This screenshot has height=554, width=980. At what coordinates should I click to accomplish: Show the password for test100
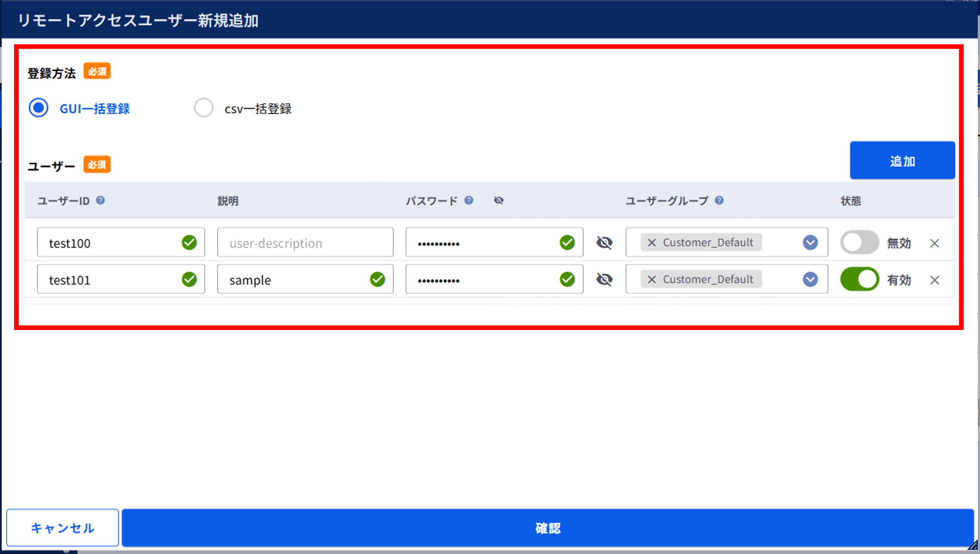pos(604,242)
